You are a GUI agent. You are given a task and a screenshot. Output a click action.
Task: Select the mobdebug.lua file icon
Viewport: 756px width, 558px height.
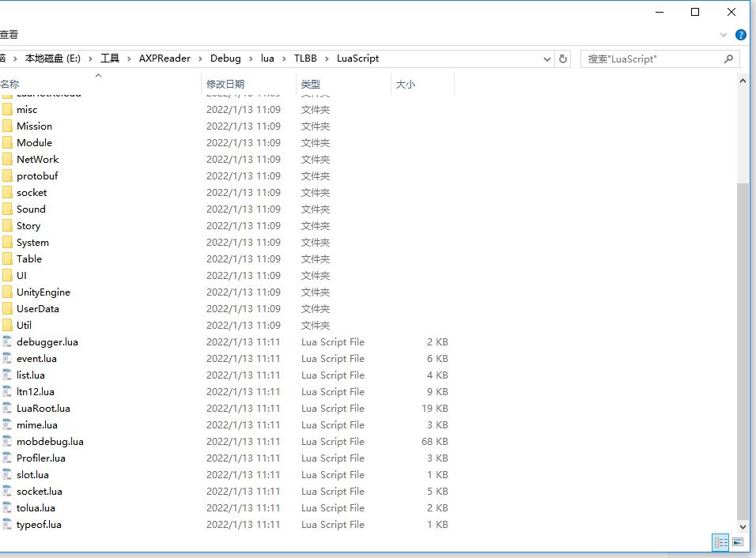coord(7,442)
